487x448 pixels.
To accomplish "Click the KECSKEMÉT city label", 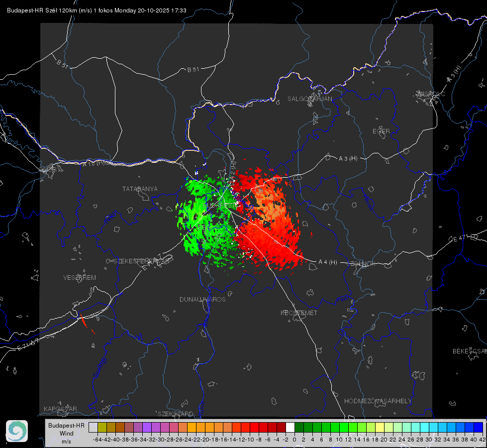I will [299, 313].
